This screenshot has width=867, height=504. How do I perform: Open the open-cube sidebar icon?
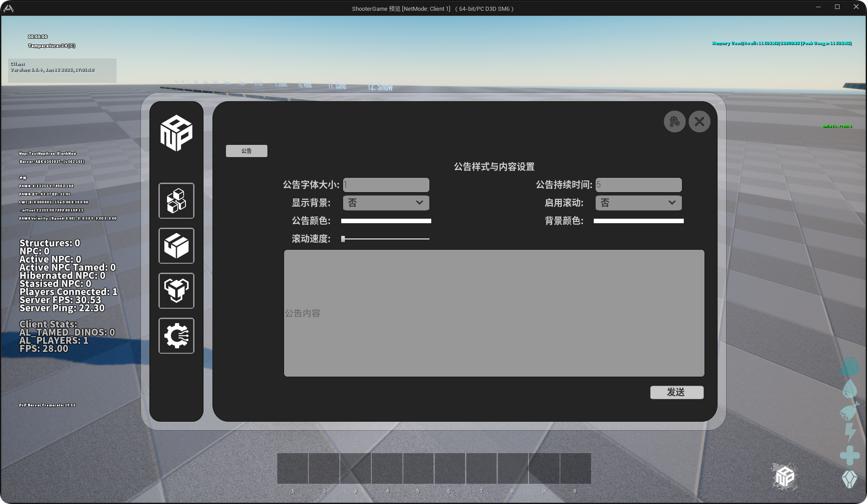click(176, 291)
